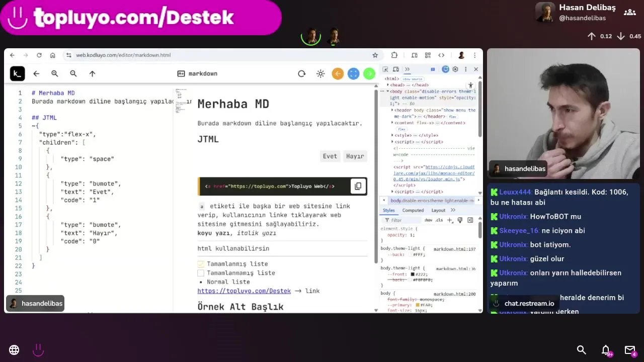
Task: Open DevTools settings gear
Action: (x=455, y=69)
